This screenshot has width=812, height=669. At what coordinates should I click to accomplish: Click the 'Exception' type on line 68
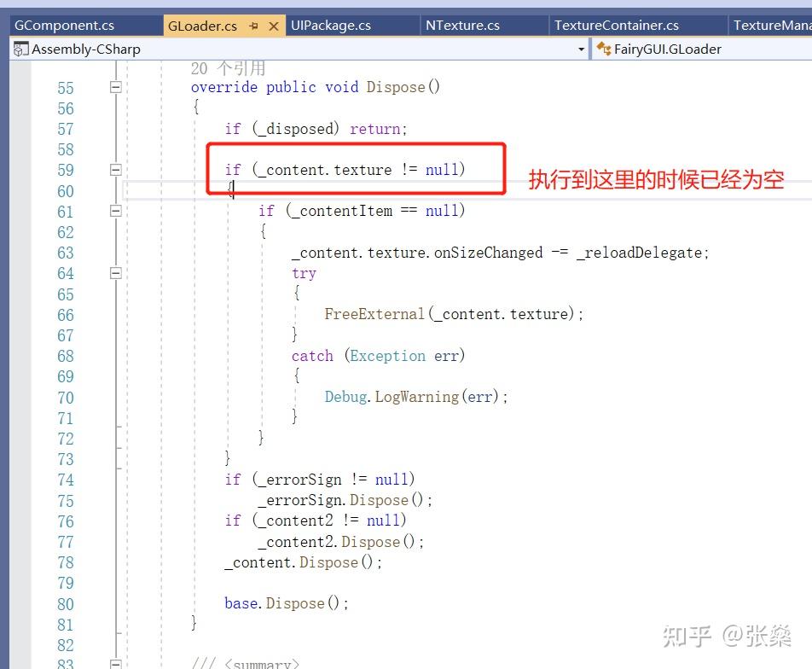click(387, 356)
